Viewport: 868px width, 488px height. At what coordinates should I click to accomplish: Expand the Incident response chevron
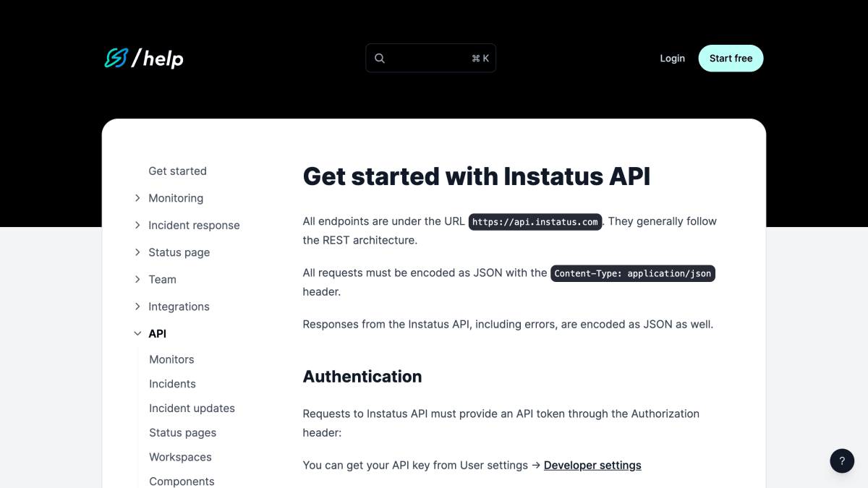[x=137, y=225]
